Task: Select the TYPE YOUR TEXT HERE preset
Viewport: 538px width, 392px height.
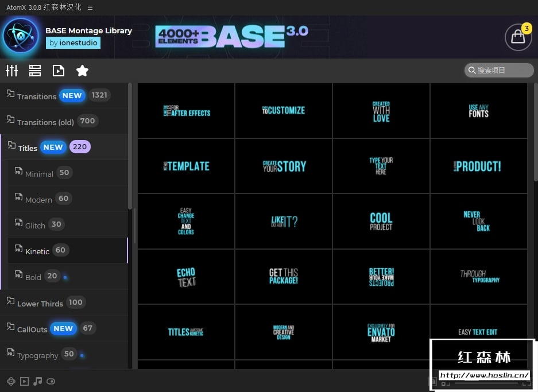Action: coord(381,166)
